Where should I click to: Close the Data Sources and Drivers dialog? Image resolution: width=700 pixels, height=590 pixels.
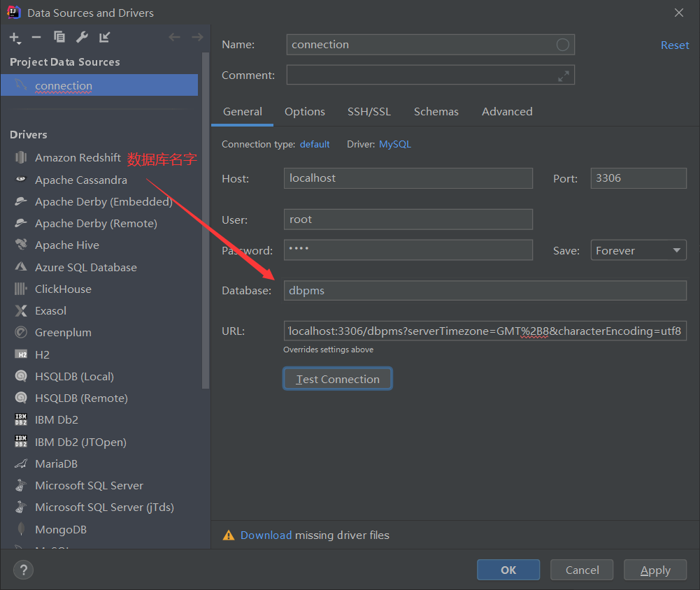(678, 13)
